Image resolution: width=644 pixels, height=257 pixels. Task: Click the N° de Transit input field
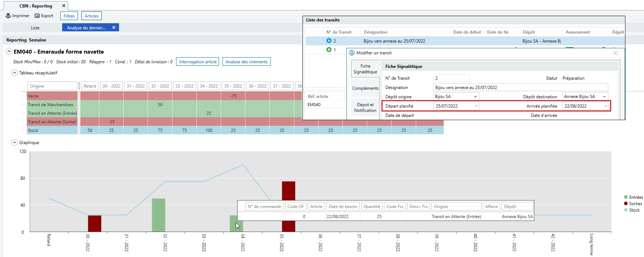[x=452, y=78]
